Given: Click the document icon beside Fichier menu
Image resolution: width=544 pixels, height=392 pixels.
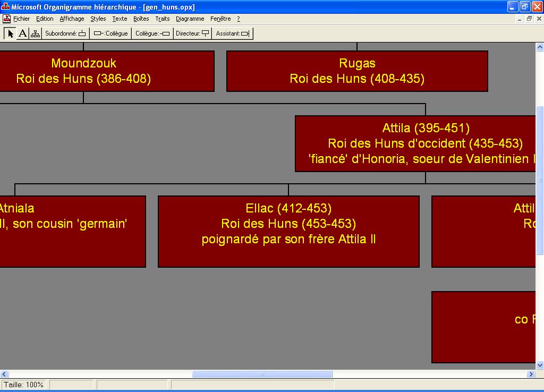Looking at the screenshot, I should (x=7, y=19).
